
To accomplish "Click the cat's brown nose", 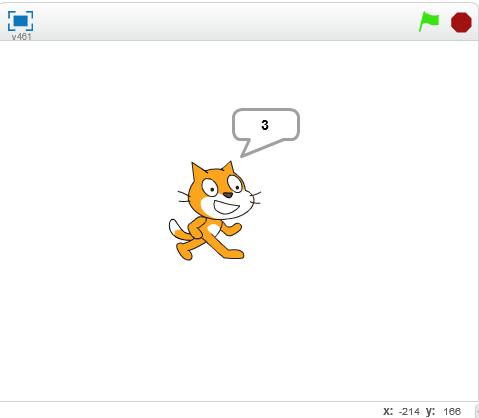I will click(228, 195).
